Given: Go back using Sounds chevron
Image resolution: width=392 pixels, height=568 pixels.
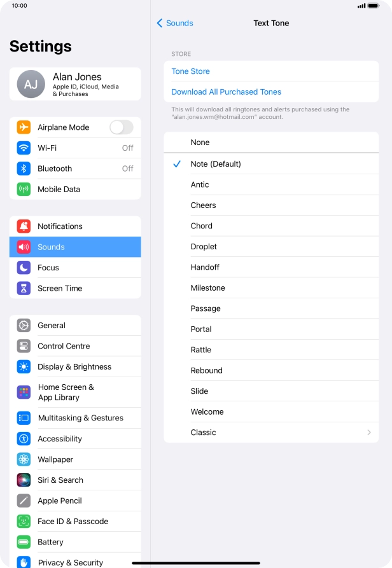Looking at the screenshot, I should 175,23.
